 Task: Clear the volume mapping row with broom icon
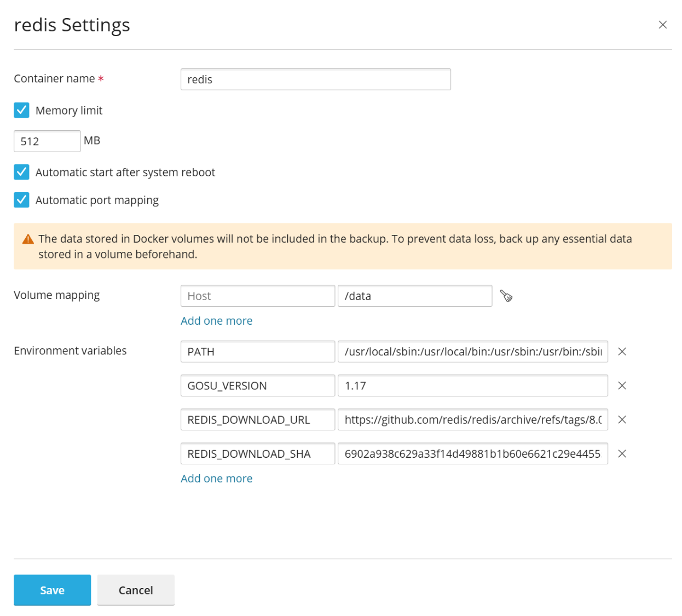[x=506, y=296]
